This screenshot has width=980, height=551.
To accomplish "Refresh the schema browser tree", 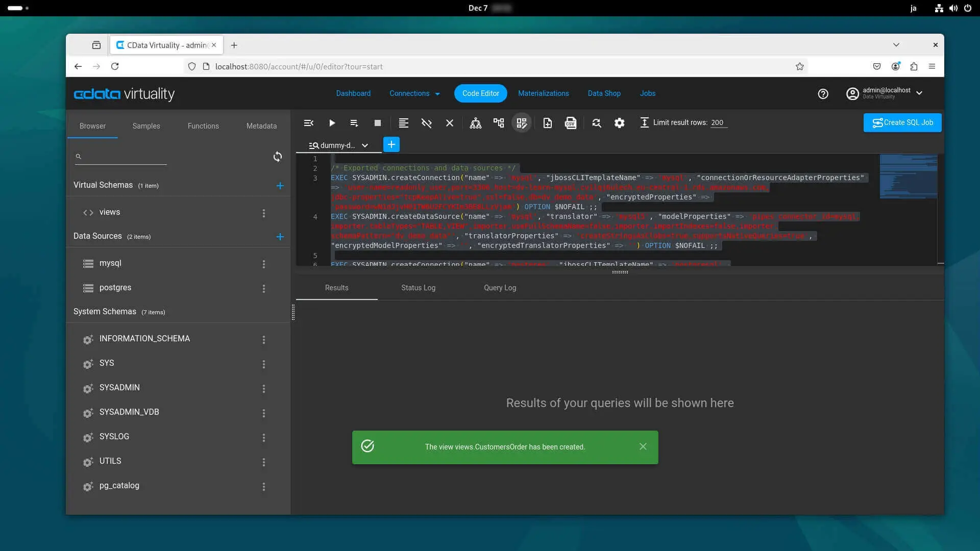I will point(277,157).
